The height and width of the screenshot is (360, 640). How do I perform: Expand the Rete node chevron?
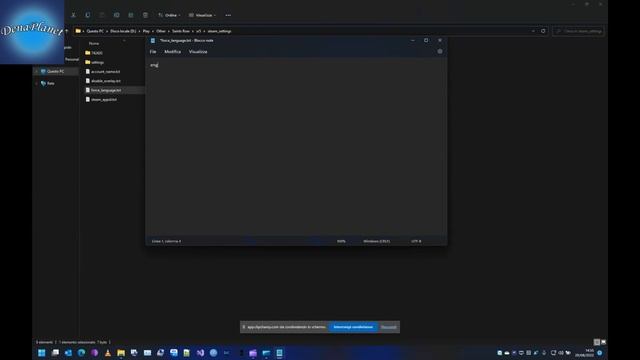tap(36, 83)
